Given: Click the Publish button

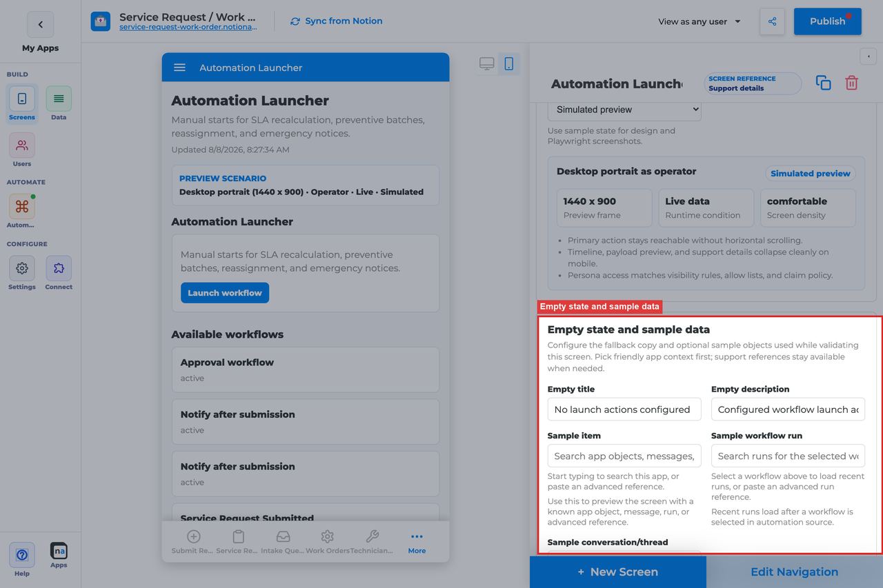Looking at the screenshot, I should coord(827,21).
